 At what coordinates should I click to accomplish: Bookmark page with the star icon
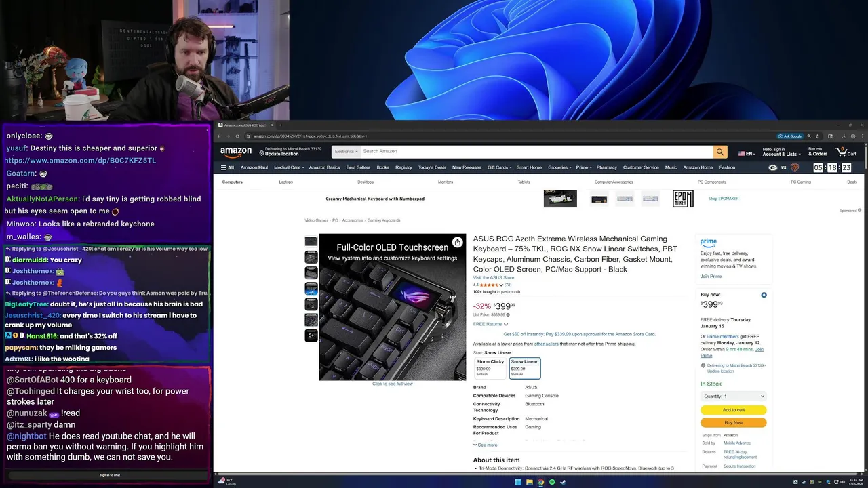pos(818,136)
